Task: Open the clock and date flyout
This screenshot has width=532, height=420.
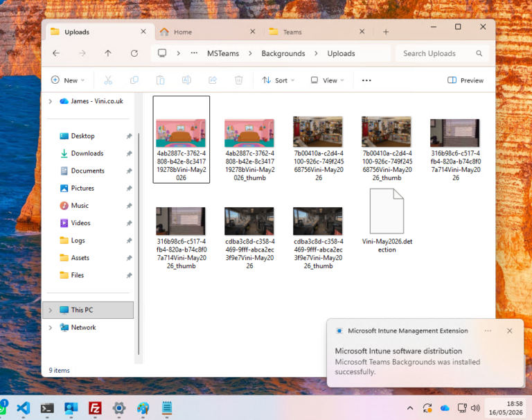Action: click(506, 408)
